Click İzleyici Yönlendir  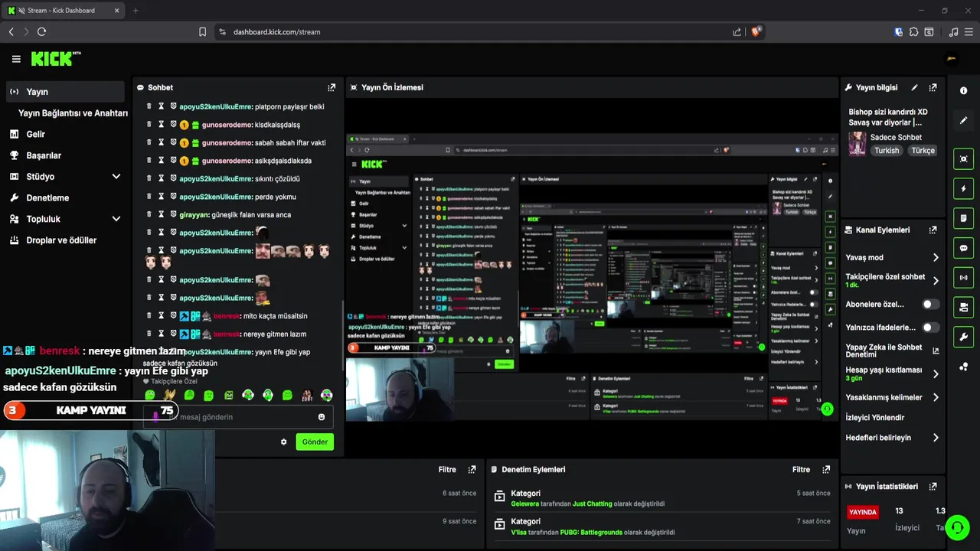[x=875, y=418]
